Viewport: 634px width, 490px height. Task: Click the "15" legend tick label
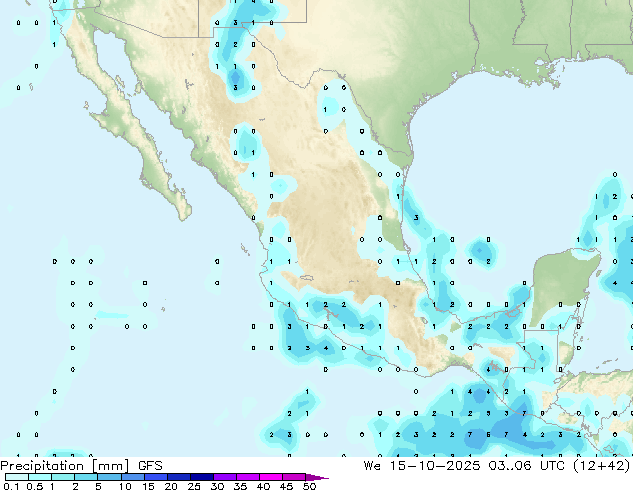tap(148, 486)
